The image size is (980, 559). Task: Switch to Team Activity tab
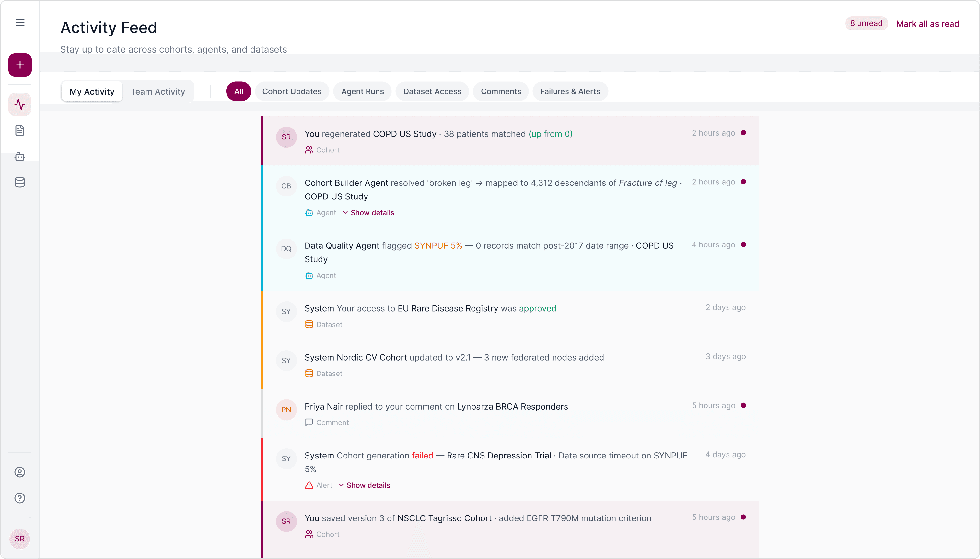[158, 91]
